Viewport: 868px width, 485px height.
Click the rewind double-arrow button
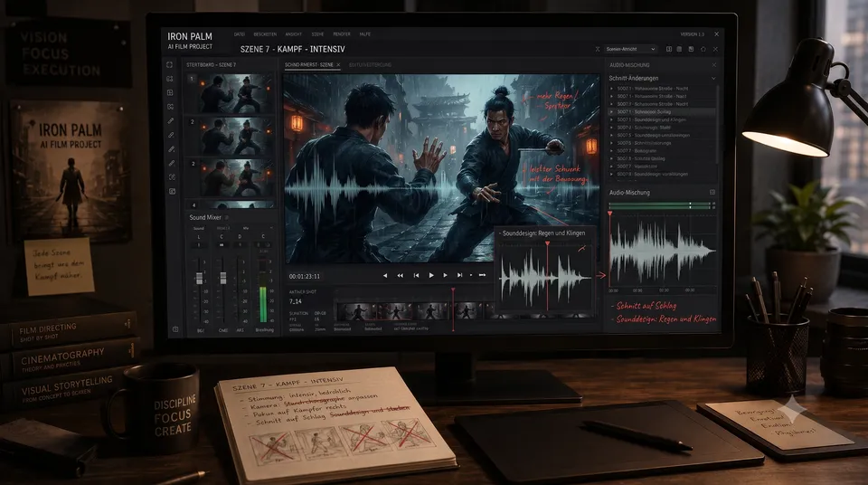coord(401,275)
